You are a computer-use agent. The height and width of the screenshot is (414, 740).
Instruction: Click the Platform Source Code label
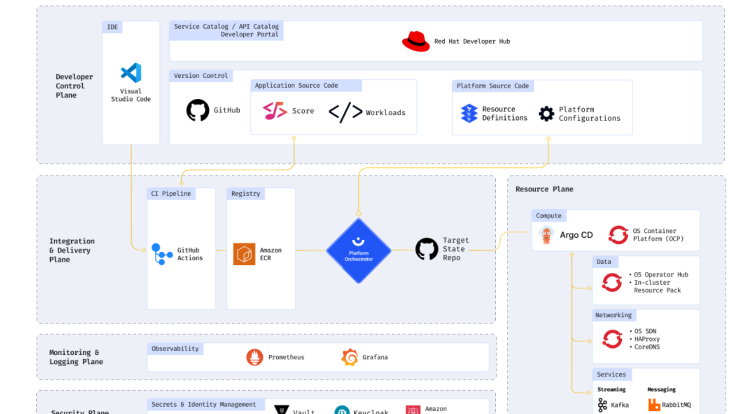(x=493, y=86)
